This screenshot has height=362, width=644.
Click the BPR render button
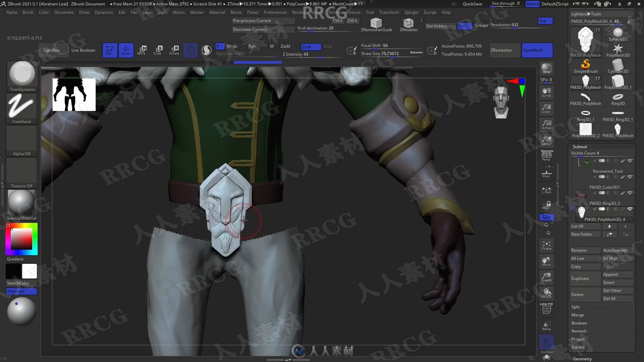[x=546, y=68]
